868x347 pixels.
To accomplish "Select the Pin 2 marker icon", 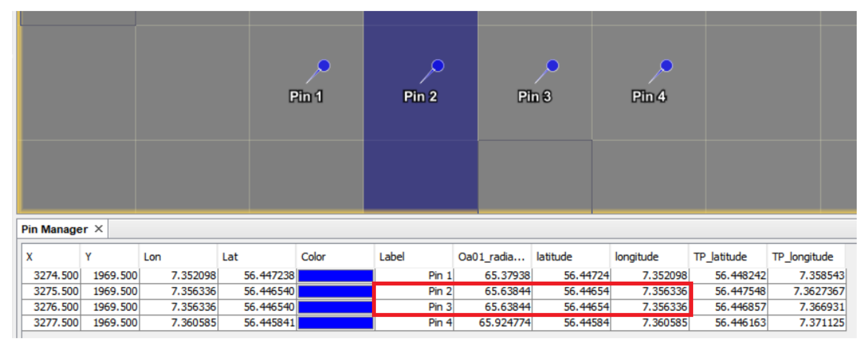I will (437, 67).
